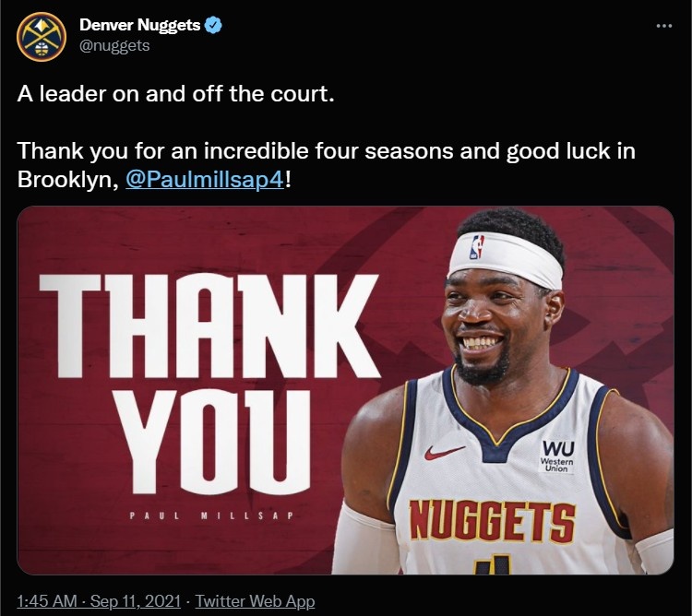The width and height of the screenshot is (692, 616).
Task: Click the 'A leader on and off the court' line
Action: click(175, 94)
